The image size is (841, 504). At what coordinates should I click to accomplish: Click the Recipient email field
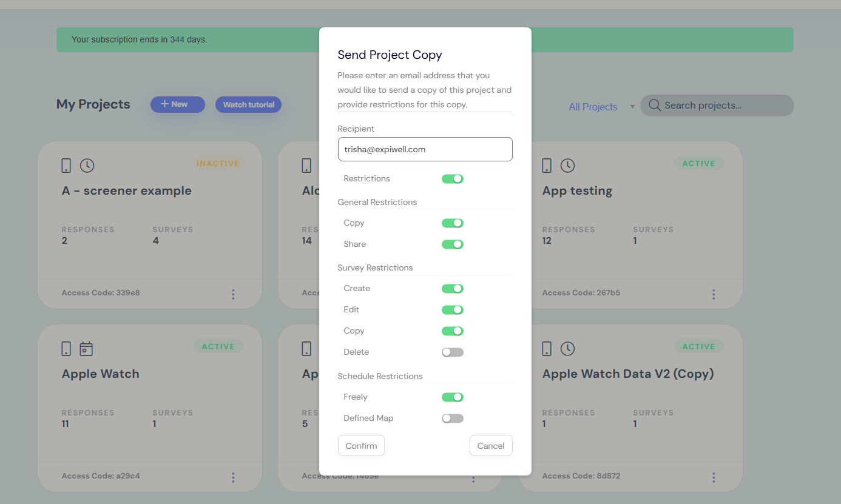coord(425,149)
